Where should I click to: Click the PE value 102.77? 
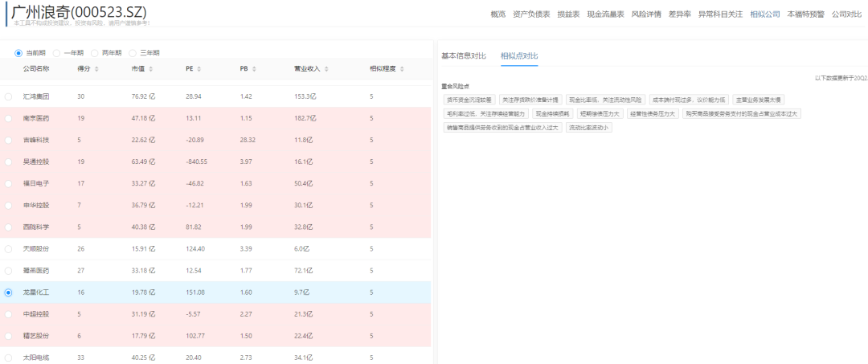point(195,336)
